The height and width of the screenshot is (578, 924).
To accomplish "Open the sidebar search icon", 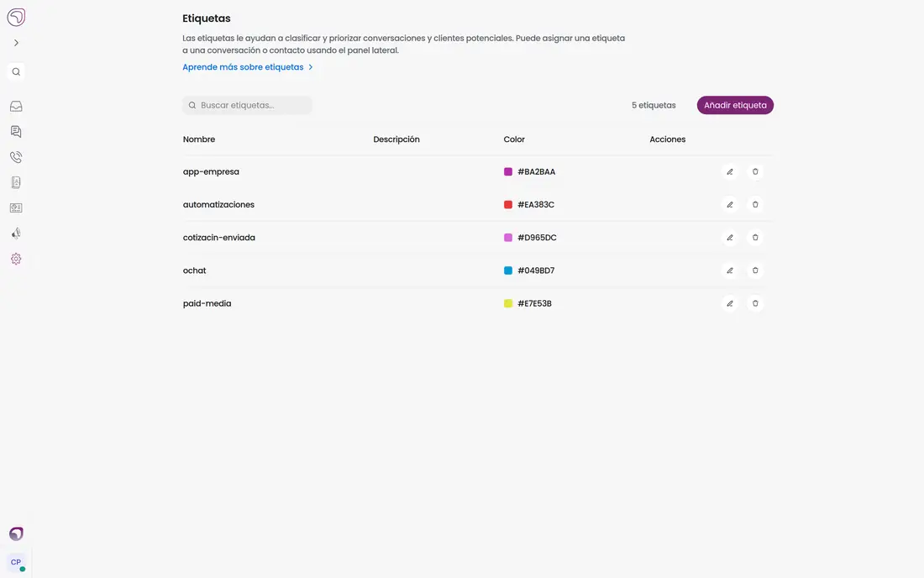I will pos(17,72).
